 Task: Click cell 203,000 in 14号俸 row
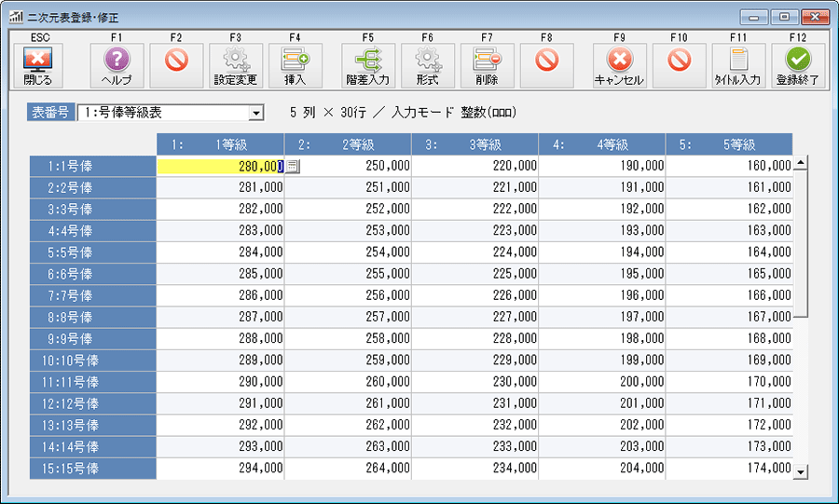[602, 446]
